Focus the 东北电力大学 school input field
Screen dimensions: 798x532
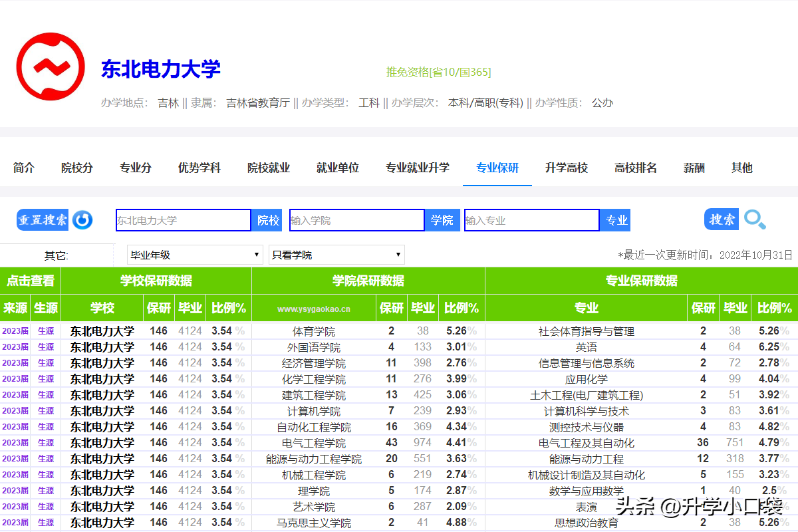184,220
